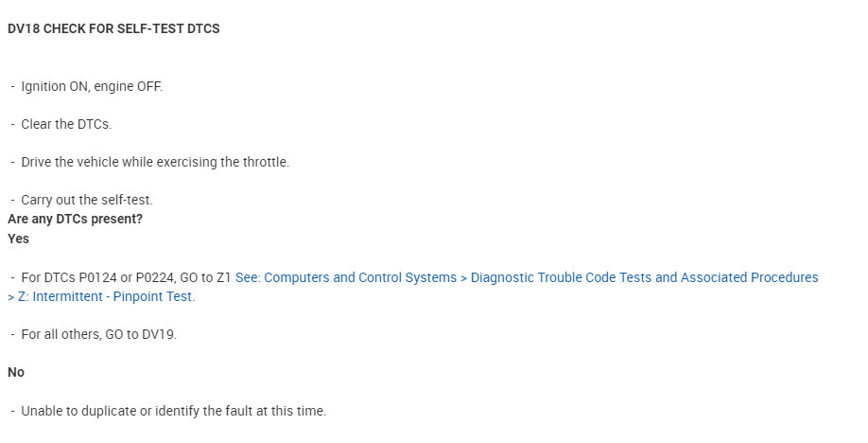Click the Ignition ON, engine OFF step

click(x=92, y=86)
